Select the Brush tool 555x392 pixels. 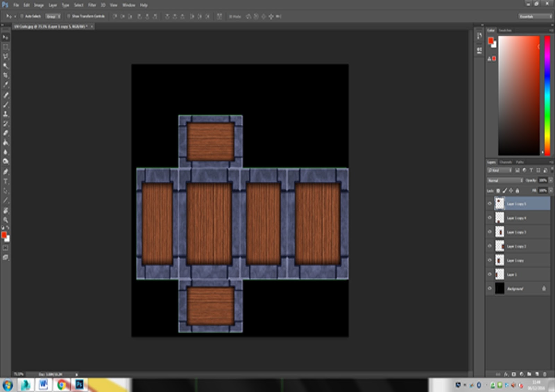pos(6,105)
